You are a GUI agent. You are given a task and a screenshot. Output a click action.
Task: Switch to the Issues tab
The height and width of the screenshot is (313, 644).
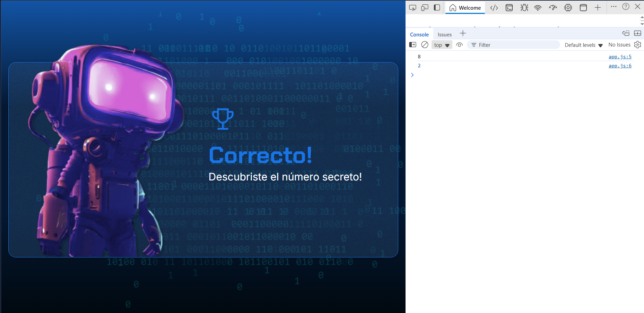coord(445,34)
